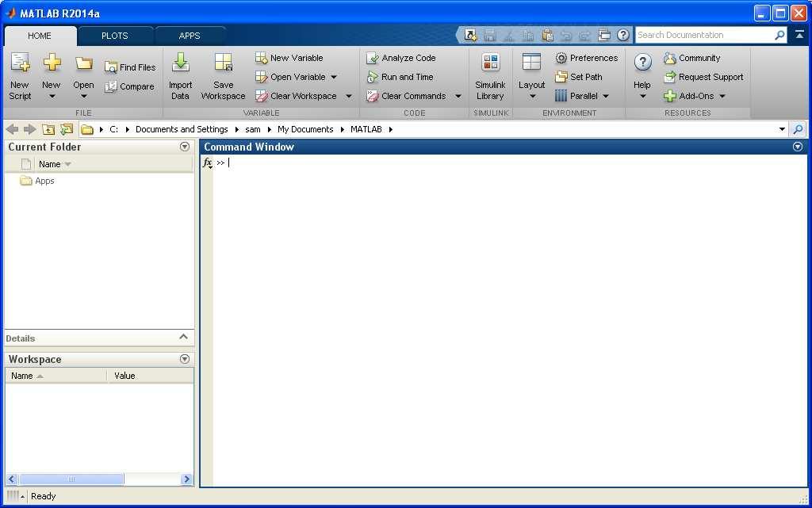Click the Search Documentation field
The image size is (812, 508).
(x=705, y=35)
